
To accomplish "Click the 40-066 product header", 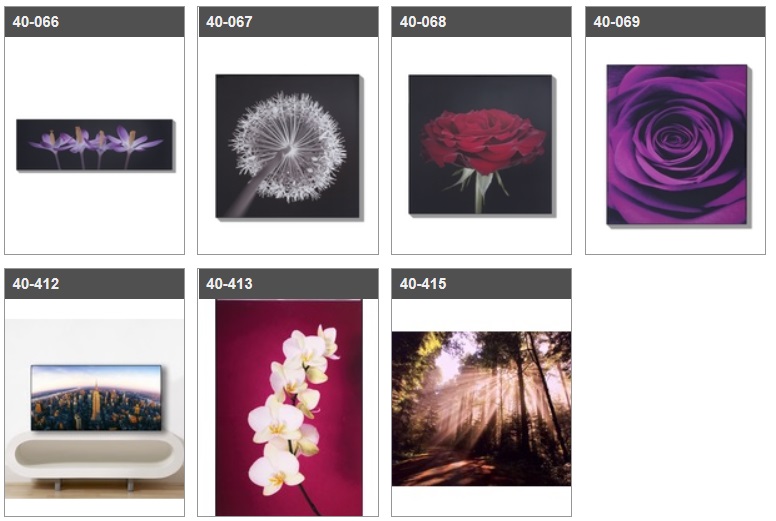I will [95, 22].
